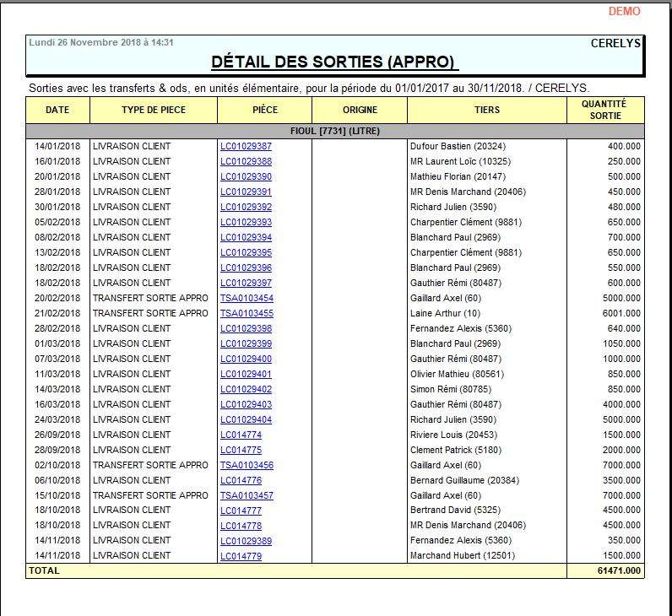
Task: Click the DATE column header
Action: (57, 110)
